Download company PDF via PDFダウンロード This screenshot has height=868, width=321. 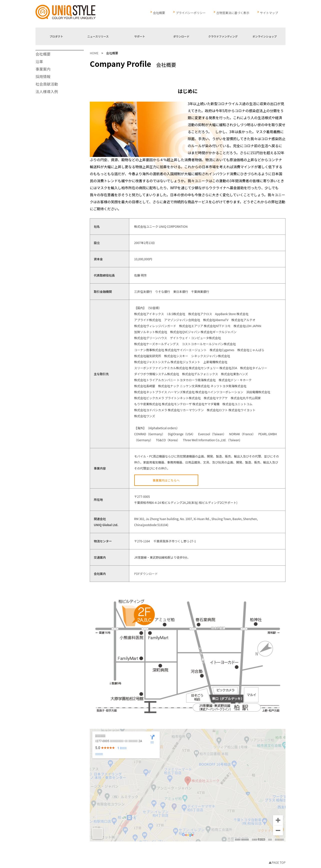(x=146, y=573)
